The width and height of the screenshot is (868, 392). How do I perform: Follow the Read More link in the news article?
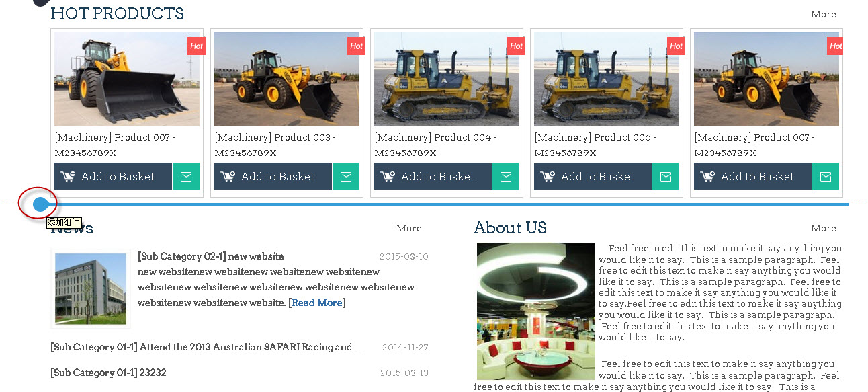pyautogui.click(x=317, y=303)
